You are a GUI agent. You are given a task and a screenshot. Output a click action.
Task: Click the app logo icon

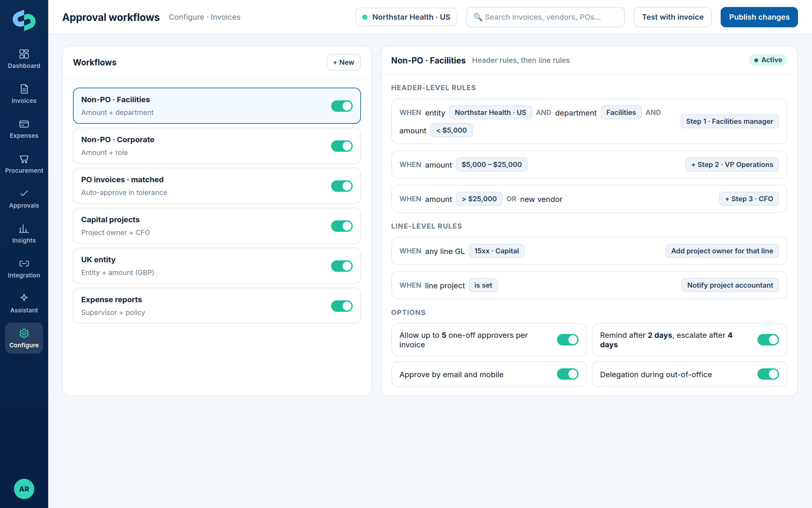24,20
